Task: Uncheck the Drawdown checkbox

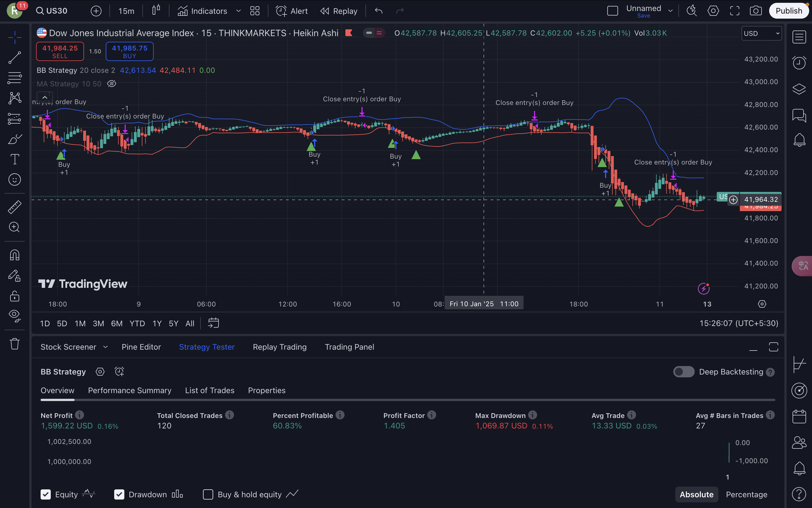Action: 119,494
